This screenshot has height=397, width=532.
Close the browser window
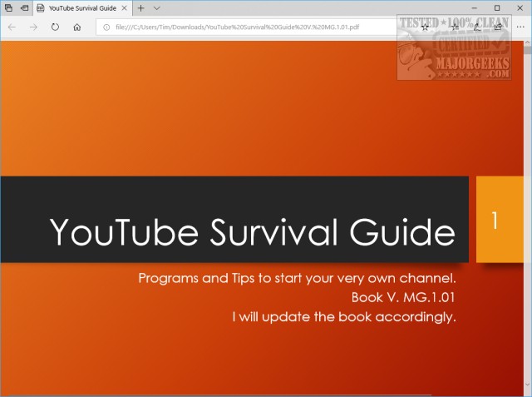[520, 7]
